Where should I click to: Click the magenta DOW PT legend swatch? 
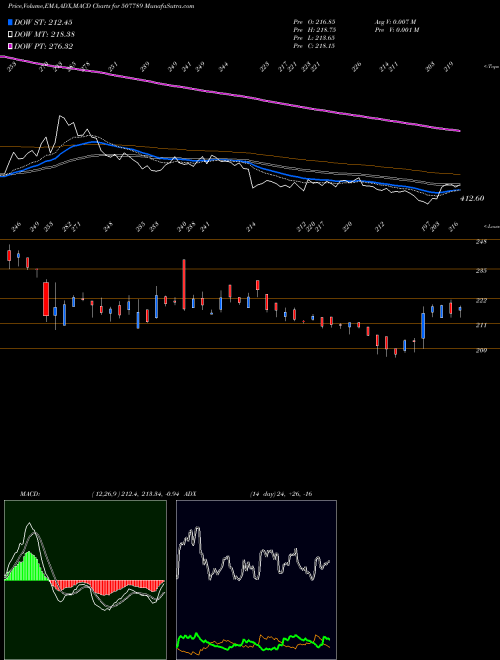click(11, 46)
